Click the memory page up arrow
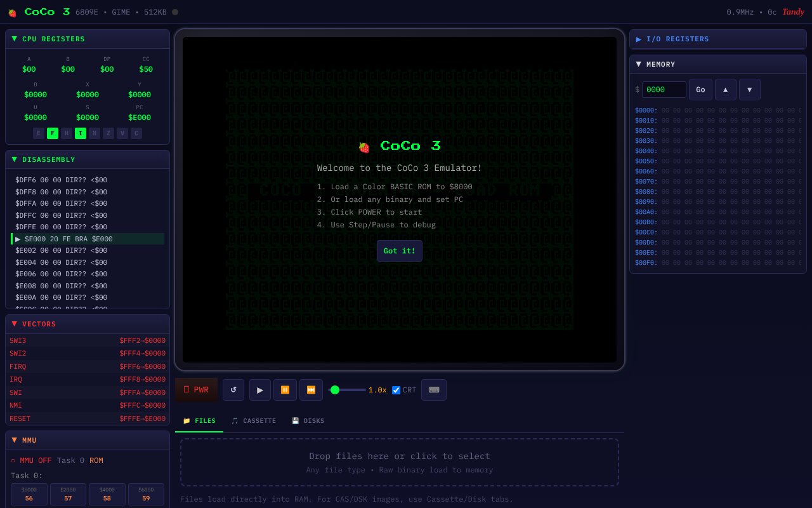 (726, 90)
